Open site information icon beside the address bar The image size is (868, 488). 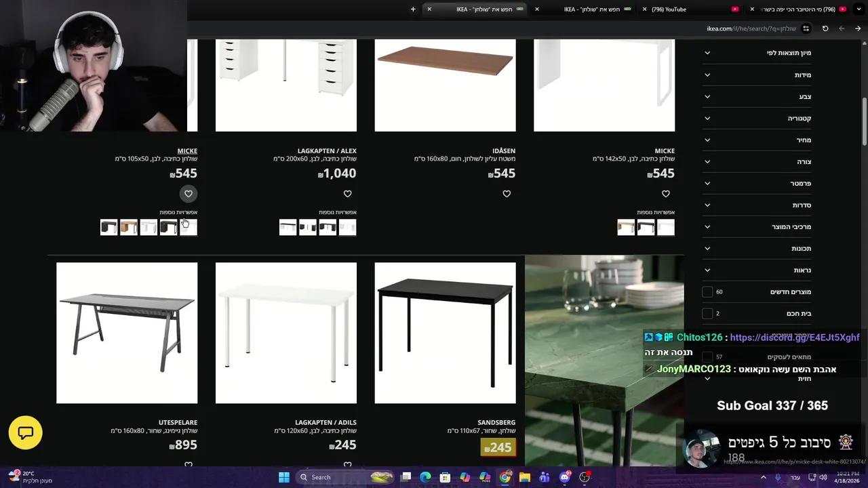coord(806,28)
